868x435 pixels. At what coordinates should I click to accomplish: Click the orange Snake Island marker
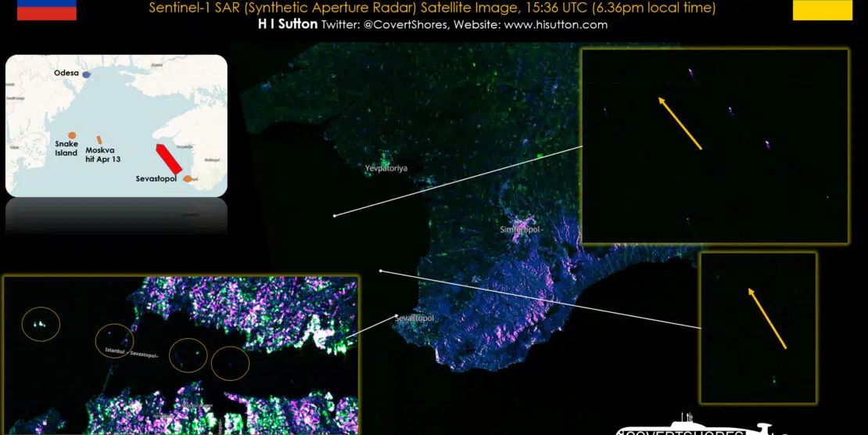[x=71, y=135]
